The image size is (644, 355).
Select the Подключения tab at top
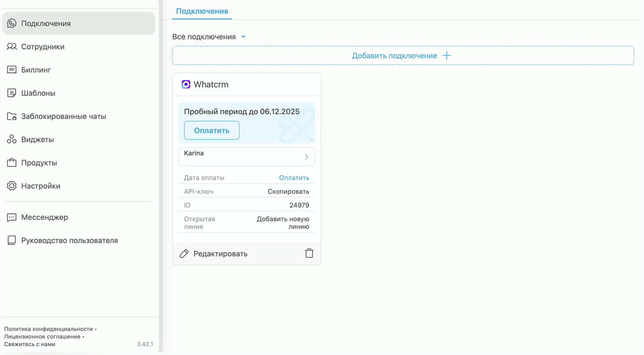[x=202, y=11]
